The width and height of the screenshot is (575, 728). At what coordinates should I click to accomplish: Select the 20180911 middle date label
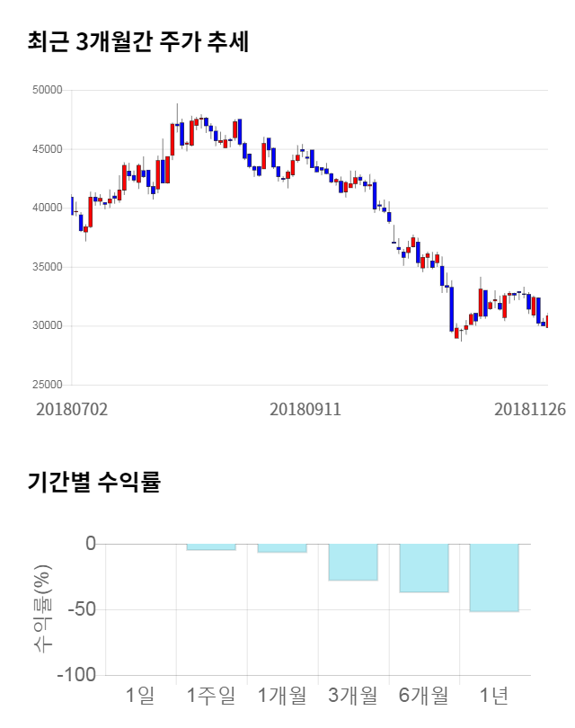(305, 409)
